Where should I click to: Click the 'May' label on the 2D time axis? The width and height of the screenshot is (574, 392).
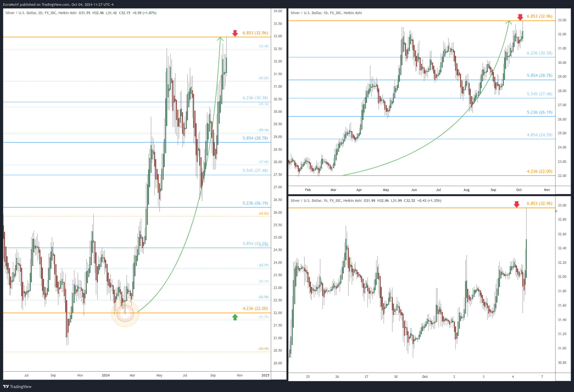[159, 375]
